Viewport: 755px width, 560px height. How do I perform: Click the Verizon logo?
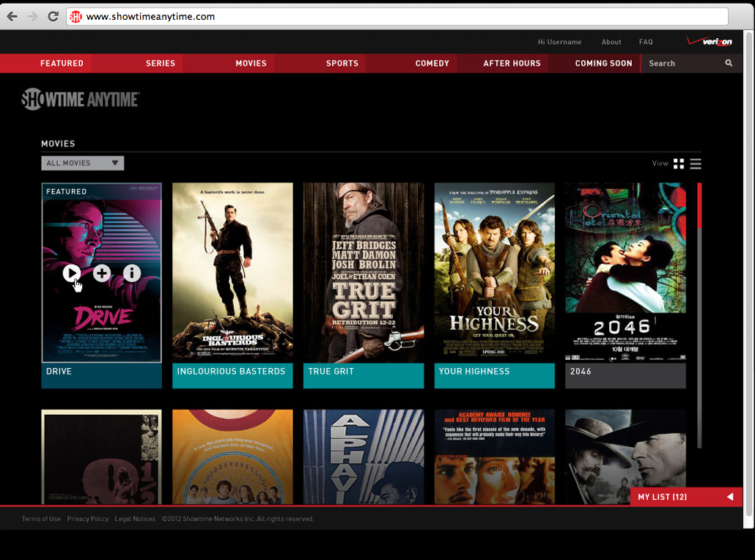(710, 41)
